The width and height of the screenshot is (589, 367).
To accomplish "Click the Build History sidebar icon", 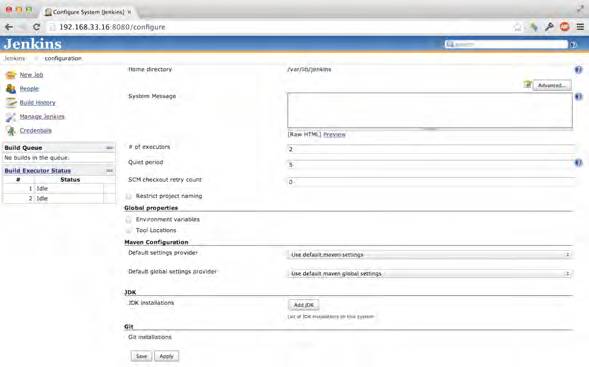I will [x=11, y=103].
